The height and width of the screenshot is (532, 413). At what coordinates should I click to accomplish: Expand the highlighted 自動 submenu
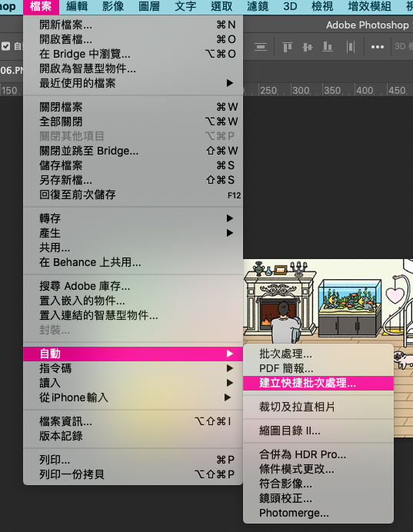click(x=133, y=354)
